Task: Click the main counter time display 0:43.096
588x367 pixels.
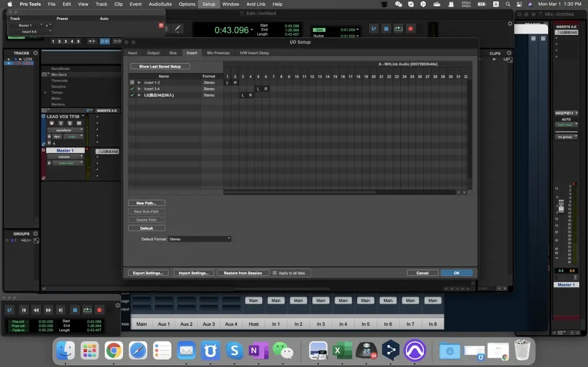Action: coord(231,30)
